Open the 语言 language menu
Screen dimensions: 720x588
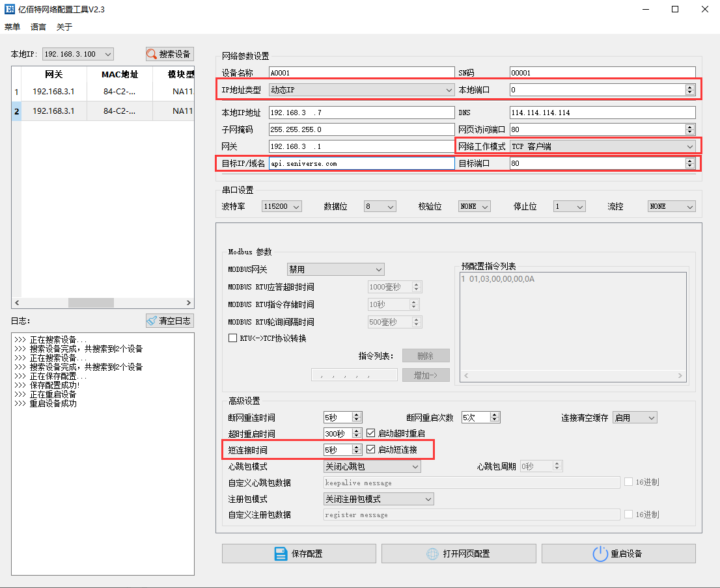click(38, 27)
